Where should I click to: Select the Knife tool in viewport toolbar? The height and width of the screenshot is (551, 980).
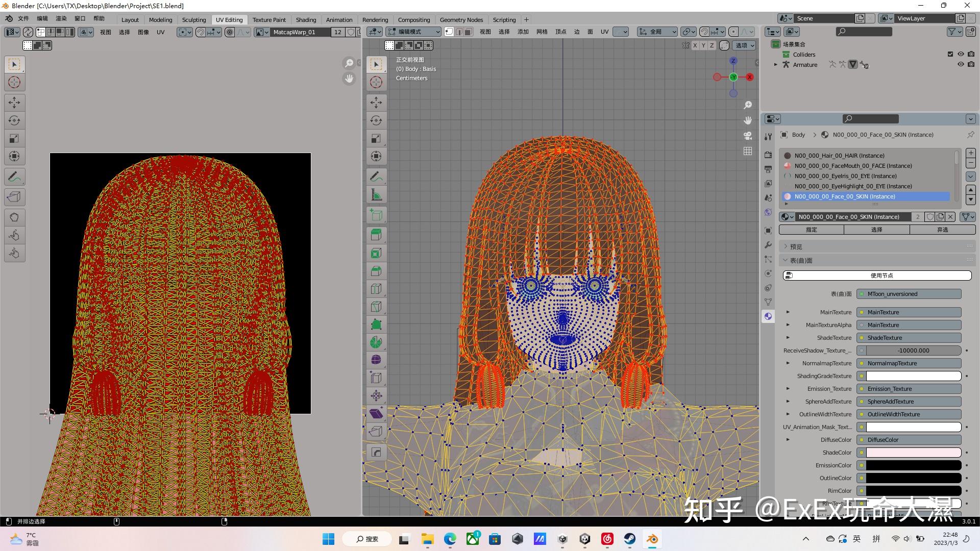(376, 307)
